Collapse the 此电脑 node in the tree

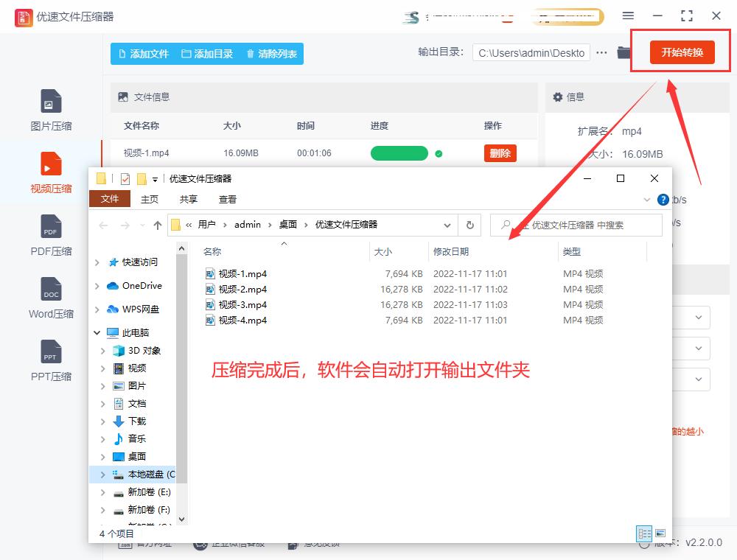tap(97, 332)
